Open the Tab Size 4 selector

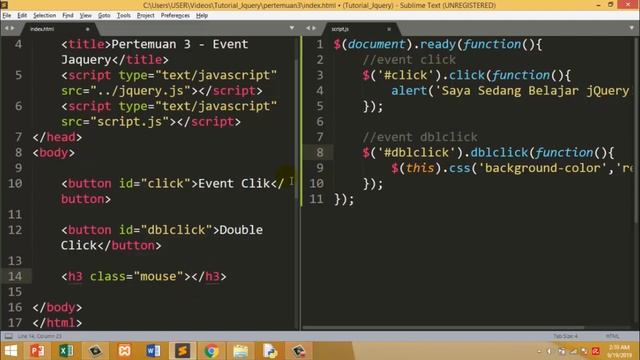[x=565, y=336]
